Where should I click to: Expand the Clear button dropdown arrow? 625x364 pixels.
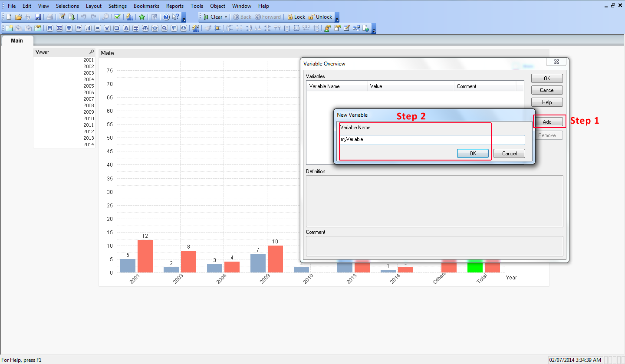point(226,17)
